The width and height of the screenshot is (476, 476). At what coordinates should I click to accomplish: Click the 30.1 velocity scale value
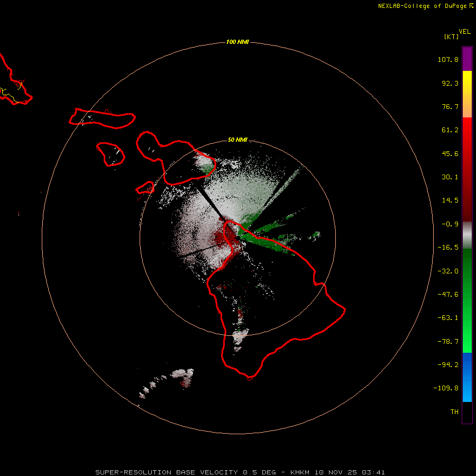coord(450,177)
